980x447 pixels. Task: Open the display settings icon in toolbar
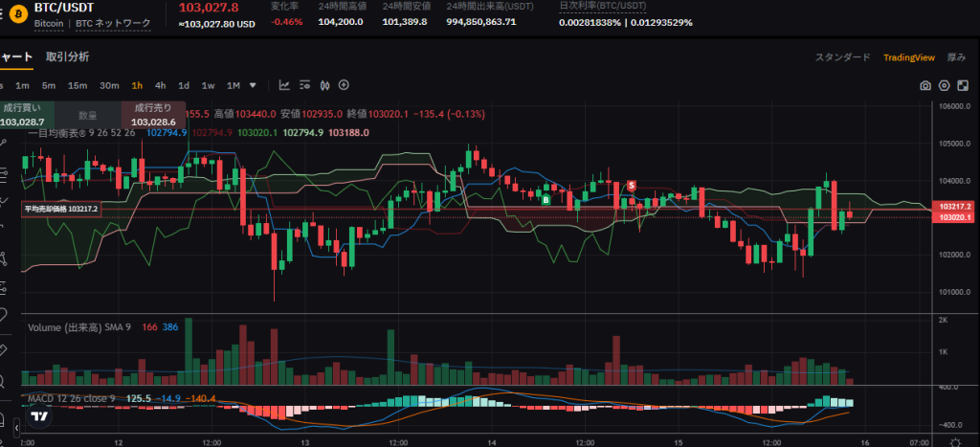(x=306, y=85)
